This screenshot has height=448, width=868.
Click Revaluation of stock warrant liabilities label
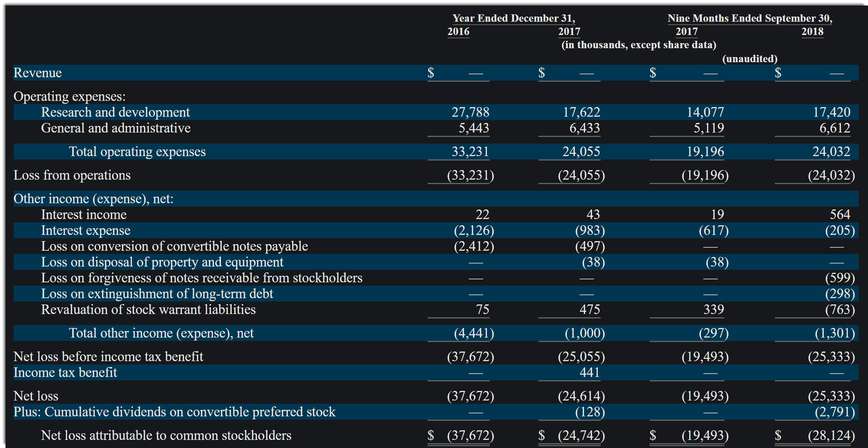pyautogui.click(x=148, y=310)
